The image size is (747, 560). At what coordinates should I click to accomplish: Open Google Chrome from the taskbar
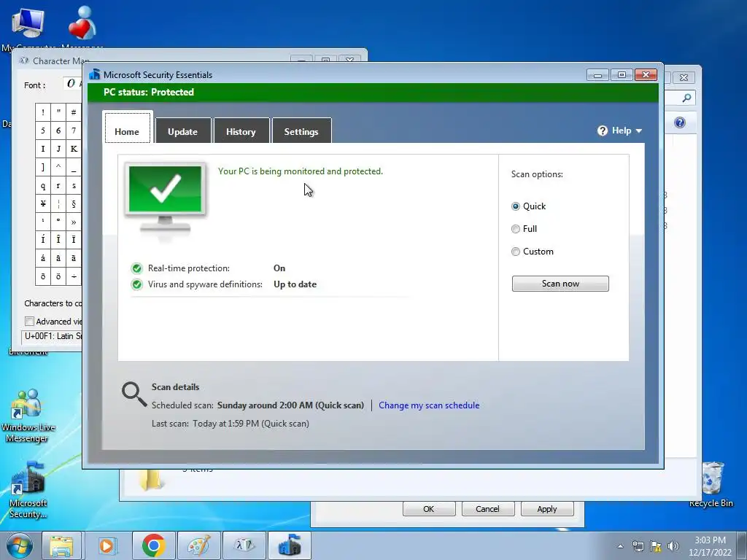[x=153, y=545]
